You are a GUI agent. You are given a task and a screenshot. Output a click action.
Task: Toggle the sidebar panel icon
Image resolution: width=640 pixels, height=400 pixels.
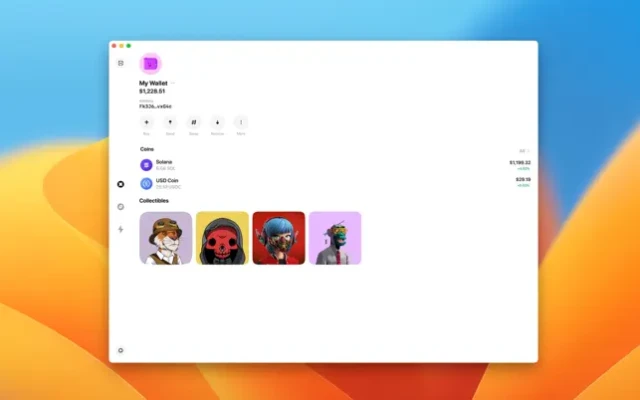[x=120, y=63]
